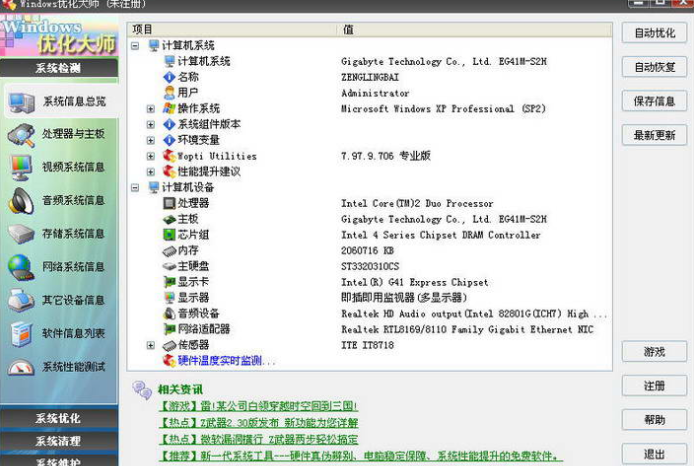
Task: Open 其它设备信息 printer icon
Action: click(x=21, y=300)
